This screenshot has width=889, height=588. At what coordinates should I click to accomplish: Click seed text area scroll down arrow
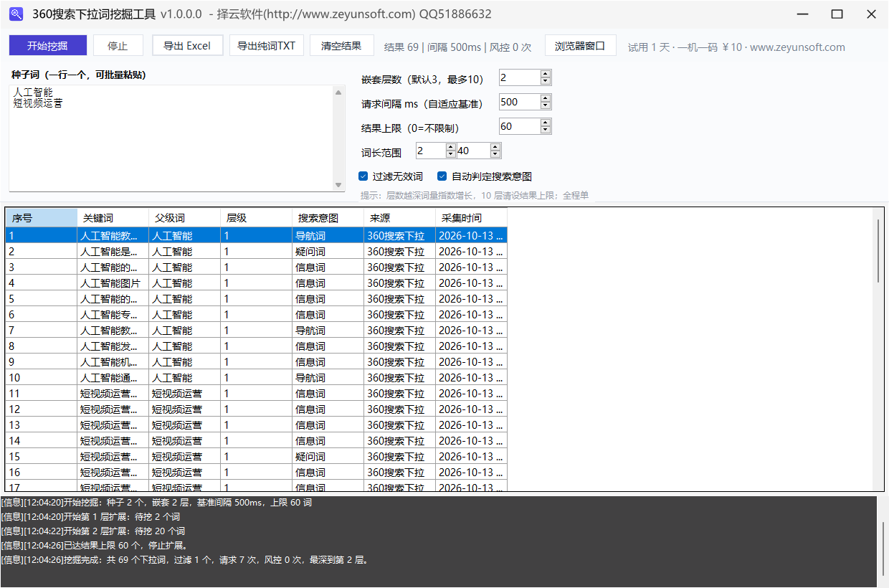click(339, 185)
